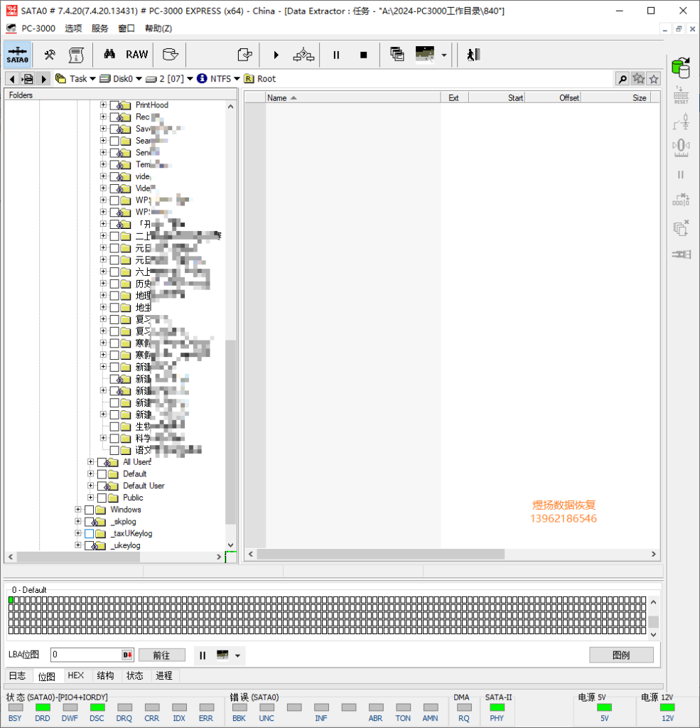Sort files by Name column header
This screenshot has width=700, height=728.
point(352,98)
